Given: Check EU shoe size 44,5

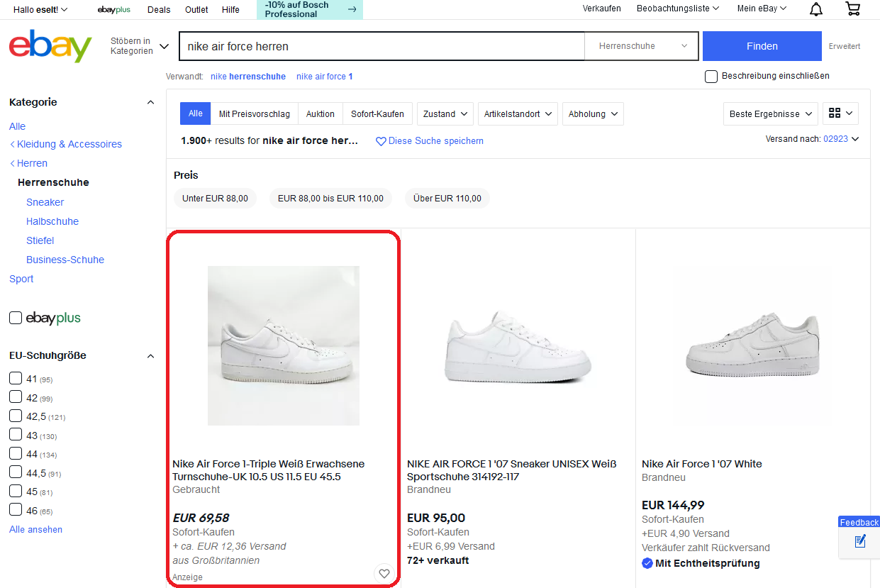Looking at the screenshot, I should 16,472.
